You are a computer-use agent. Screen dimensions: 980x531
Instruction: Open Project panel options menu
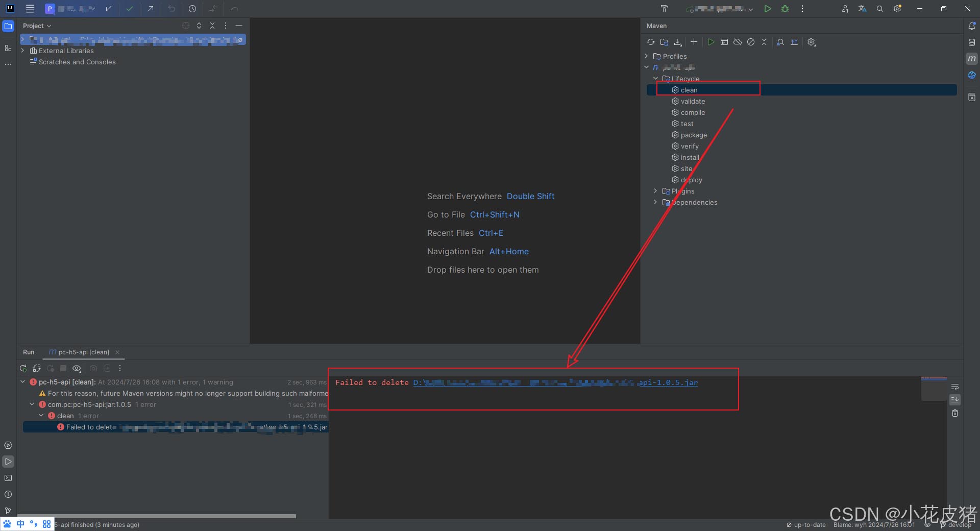pyautogui.click(x=226, y=26)
